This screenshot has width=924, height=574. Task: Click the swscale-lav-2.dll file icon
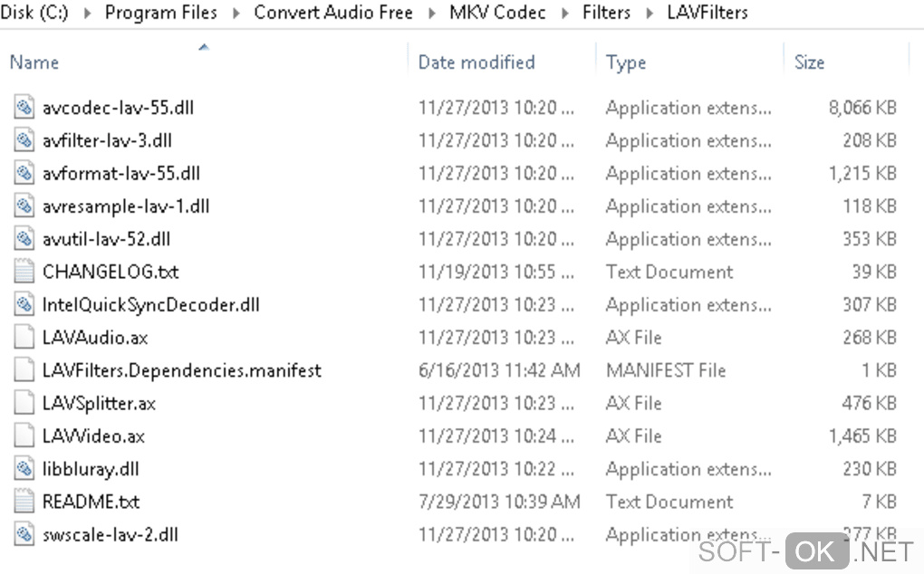click(24, 534)
